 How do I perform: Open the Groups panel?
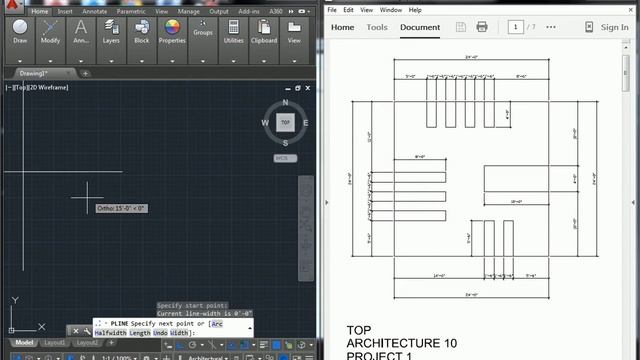pyautogui.click(x=203, y=27)
